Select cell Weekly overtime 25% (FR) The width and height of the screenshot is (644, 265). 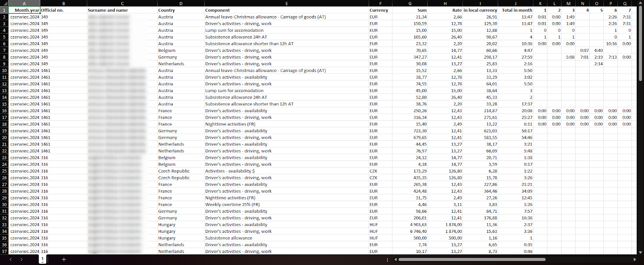[x=286, y=205]
